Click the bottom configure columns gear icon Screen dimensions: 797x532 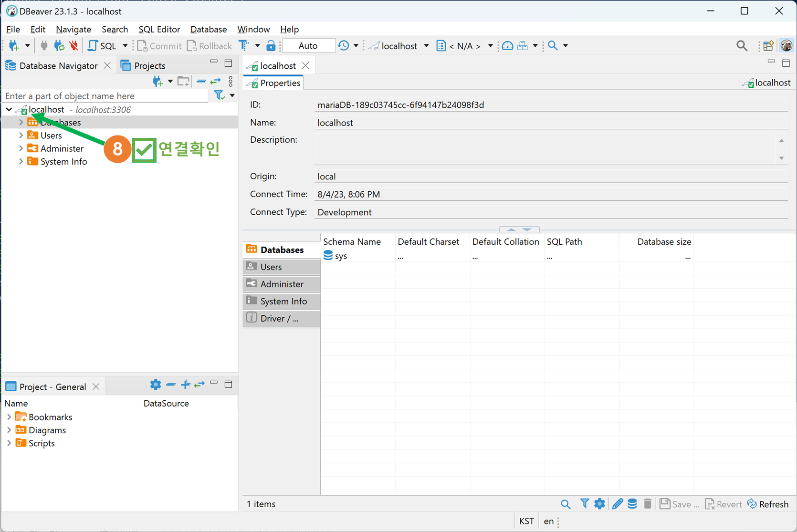599,503
